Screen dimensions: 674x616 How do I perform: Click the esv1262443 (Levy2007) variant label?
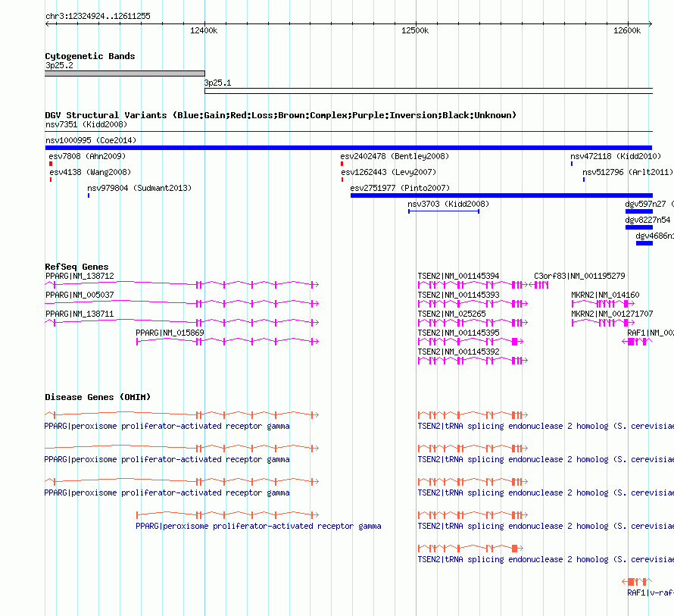(x=388, y=172)
